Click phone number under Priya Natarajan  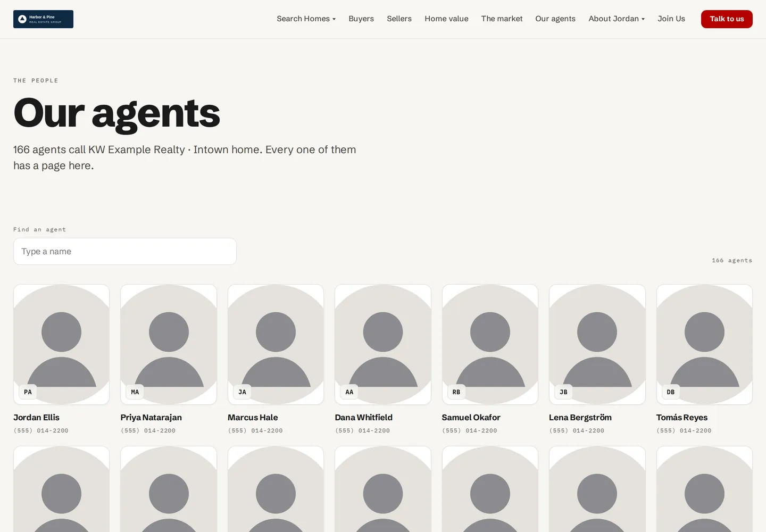click(148, 431)
